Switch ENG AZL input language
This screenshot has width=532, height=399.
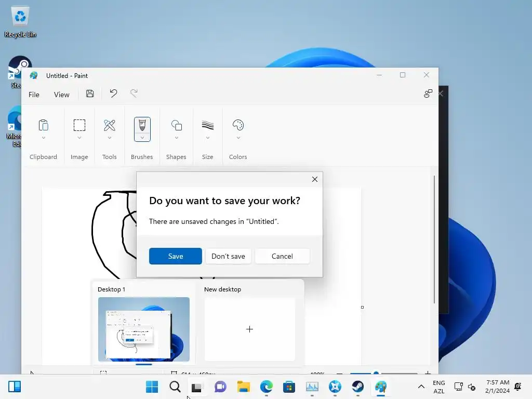click(438, 387)
